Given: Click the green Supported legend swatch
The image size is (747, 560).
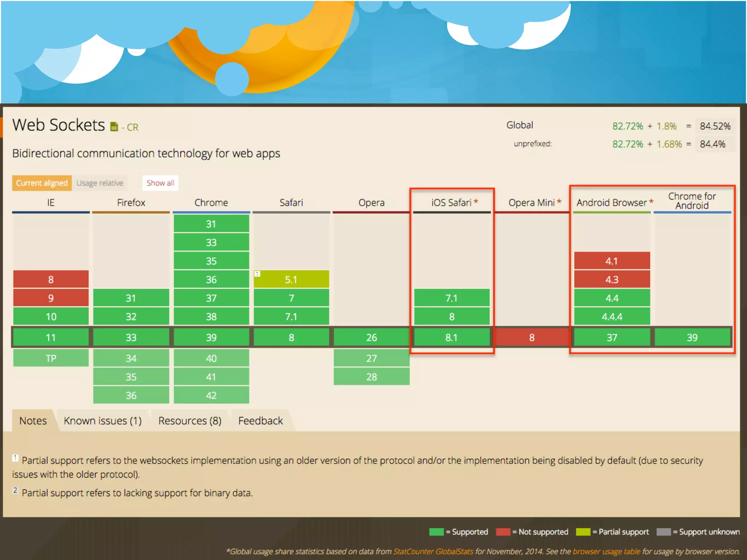Looking at the screenshot, I should point(436,532).
